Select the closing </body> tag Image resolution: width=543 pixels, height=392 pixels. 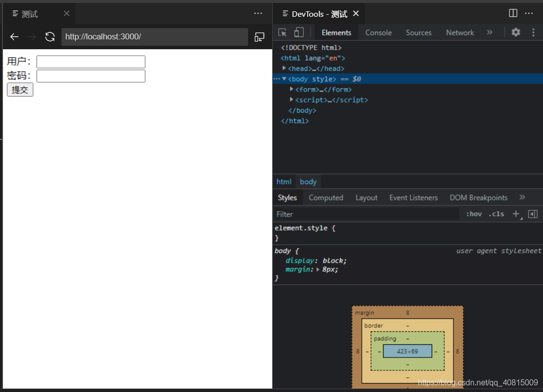pyautogui.click(x=302, y=110)
